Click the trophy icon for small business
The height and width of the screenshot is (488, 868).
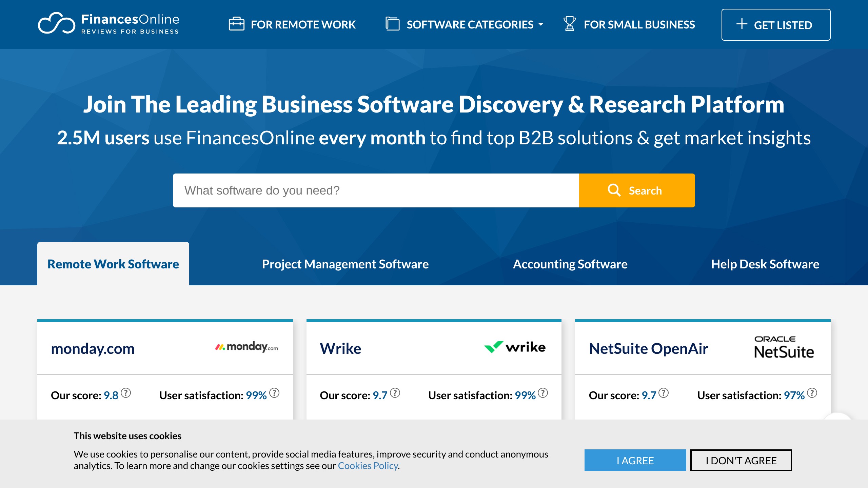click(x=570, y=24)
